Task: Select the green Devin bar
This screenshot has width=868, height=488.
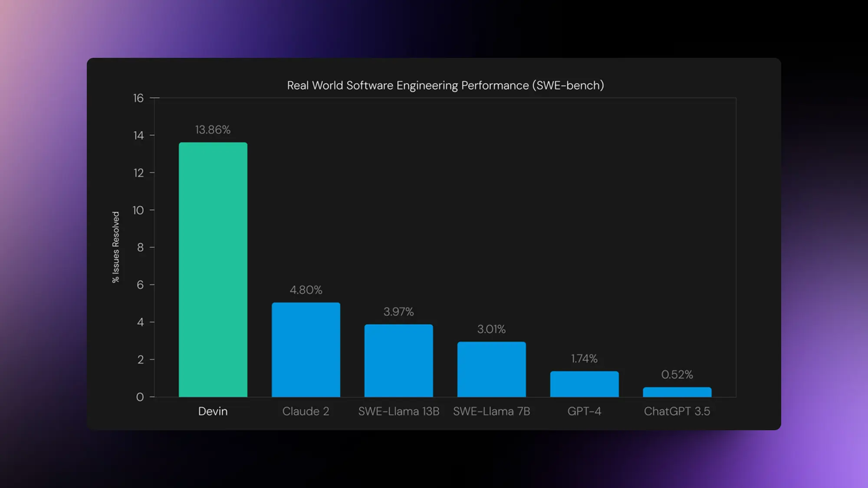Action: (x=213, y=269)
